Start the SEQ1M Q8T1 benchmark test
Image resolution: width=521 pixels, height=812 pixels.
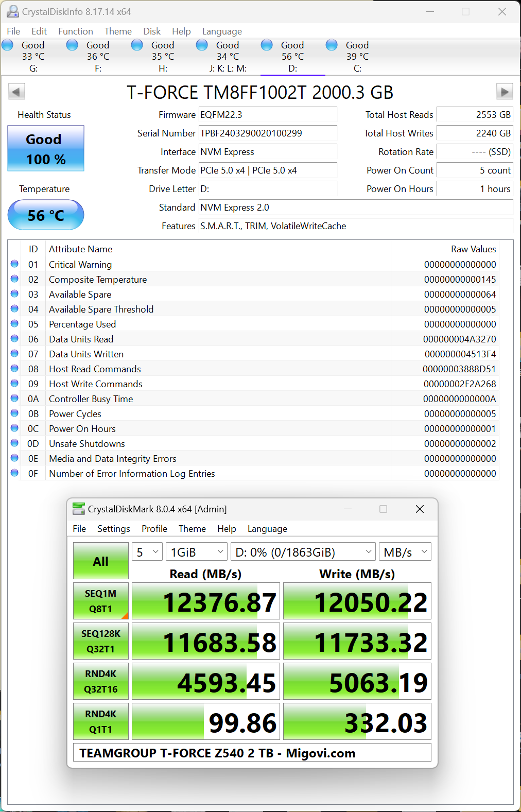(101, 601)
